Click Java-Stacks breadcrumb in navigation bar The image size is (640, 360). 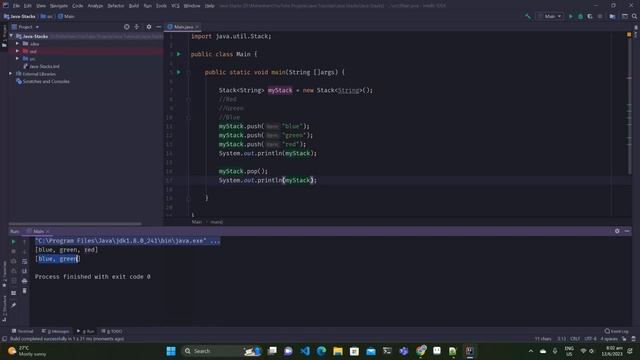(20, 16)
